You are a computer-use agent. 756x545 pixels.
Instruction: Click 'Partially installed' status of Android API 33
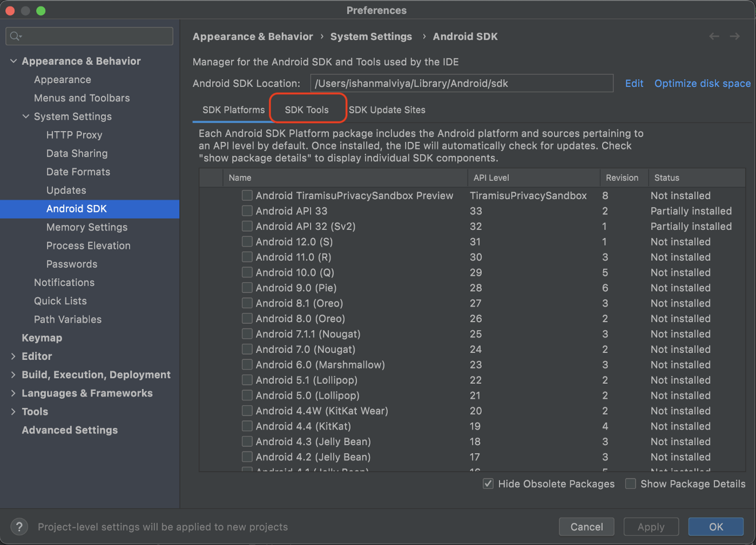(x=691, y=211)
